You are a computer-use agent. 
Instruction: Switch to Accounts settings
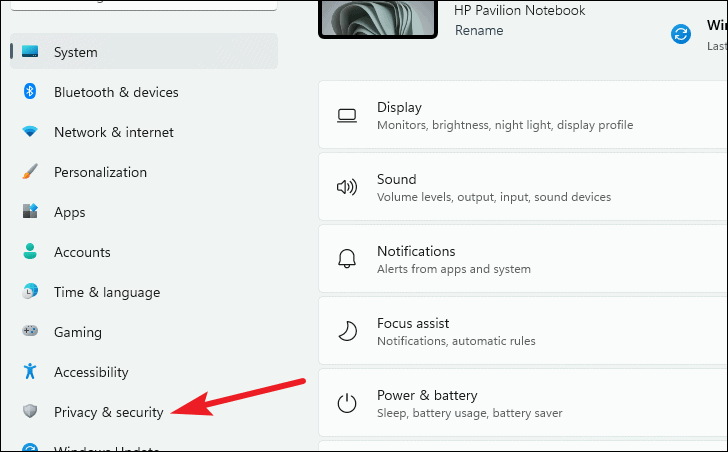tap(144, 252)
